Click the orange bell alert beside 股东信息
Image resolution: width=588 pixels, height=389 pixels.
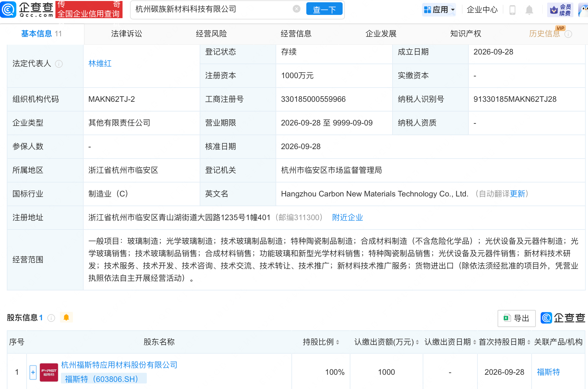tap(66, 317)
